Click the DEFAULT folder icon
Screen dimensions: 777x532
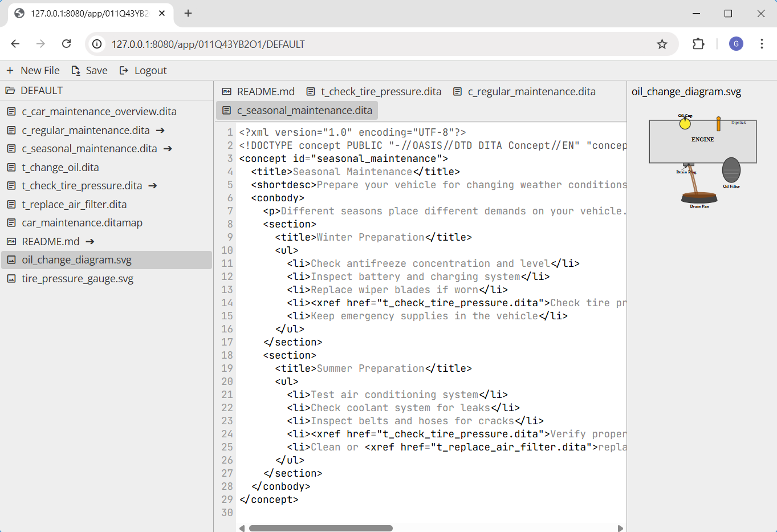click(10, 91)
